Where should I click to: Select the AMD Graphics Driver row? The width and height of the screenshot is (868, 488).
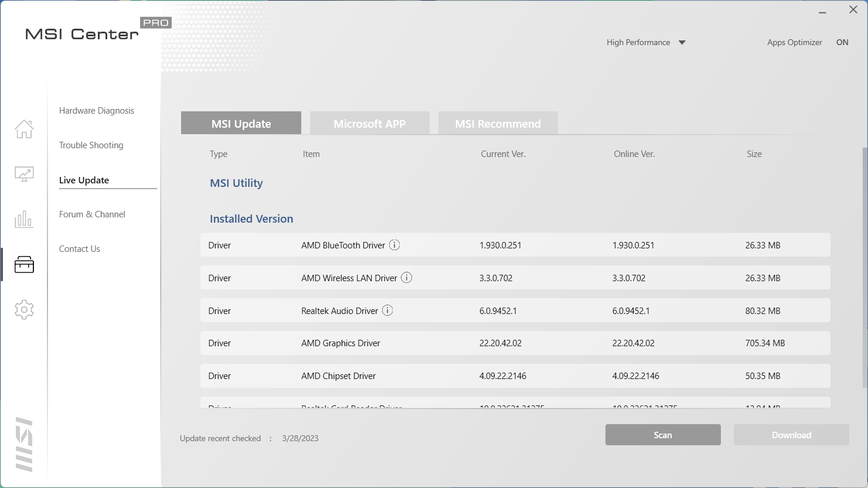tap(515, 343)
